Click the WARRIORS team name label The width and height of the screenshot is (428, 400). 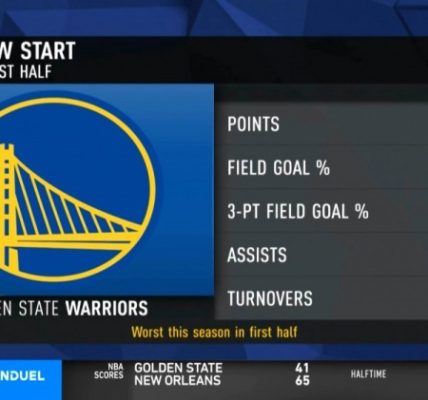click(x=107, y=308)
